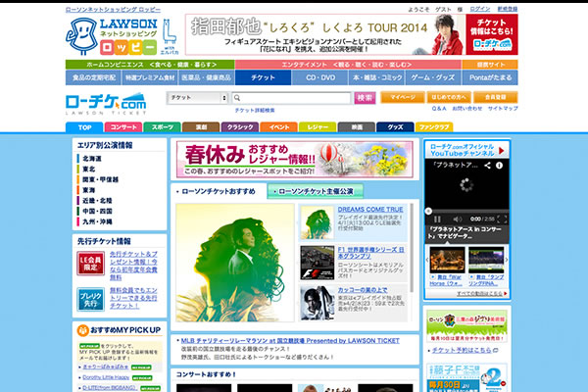Select the スポーツ tab

(163, 127)
